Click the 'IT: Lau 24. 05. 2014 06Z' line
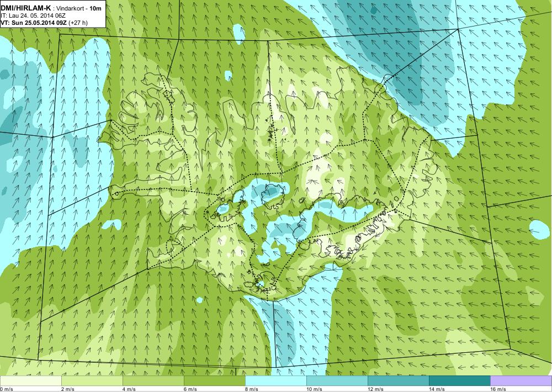552x392 pixels. coord(33,15)
